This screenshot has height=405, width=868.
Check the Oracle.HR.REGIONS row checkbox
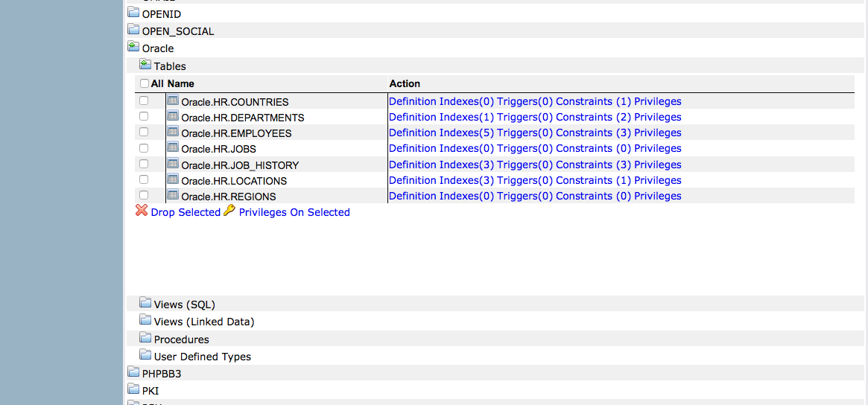144,196
